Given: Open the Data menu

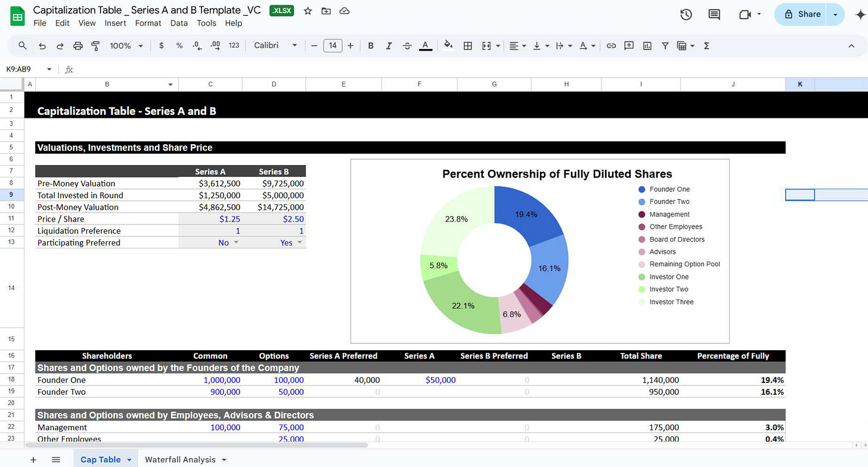Looking at the screenshot, I should tap(179, 23).
